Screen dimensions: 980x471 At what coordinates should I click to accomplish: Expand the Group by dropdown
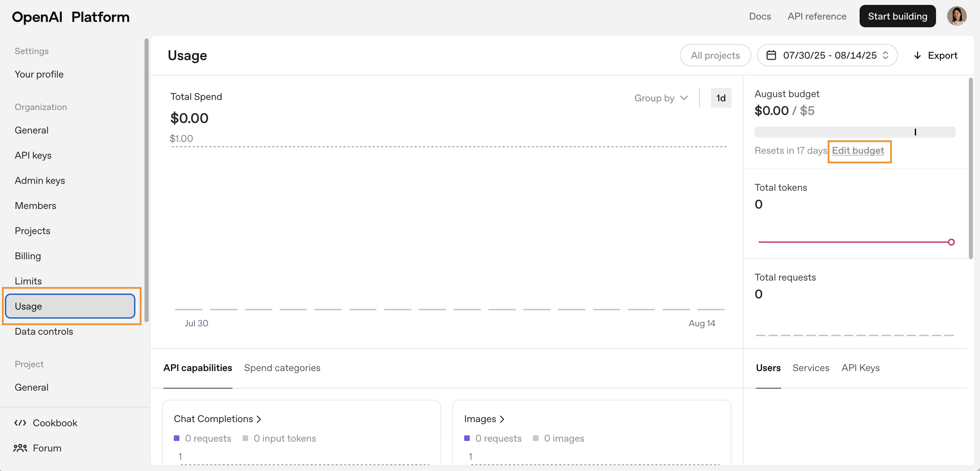661,98
